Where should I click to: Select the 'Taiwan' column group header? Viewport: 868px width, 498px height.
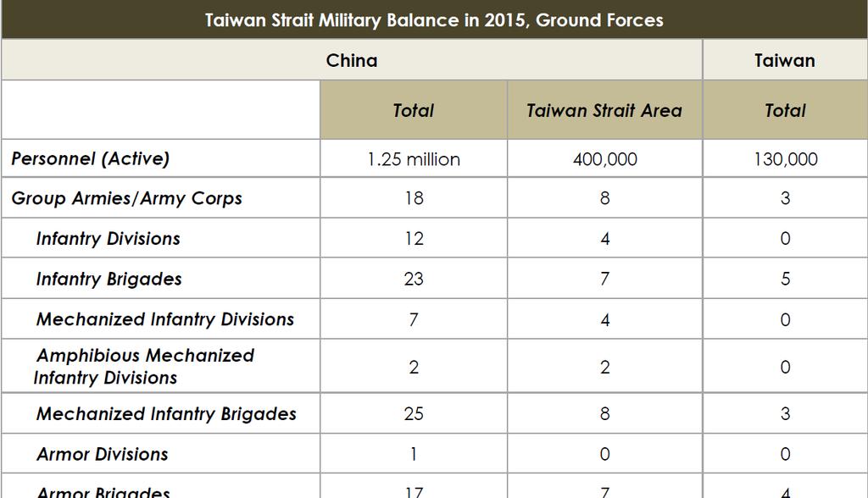[x=784, y=60]
